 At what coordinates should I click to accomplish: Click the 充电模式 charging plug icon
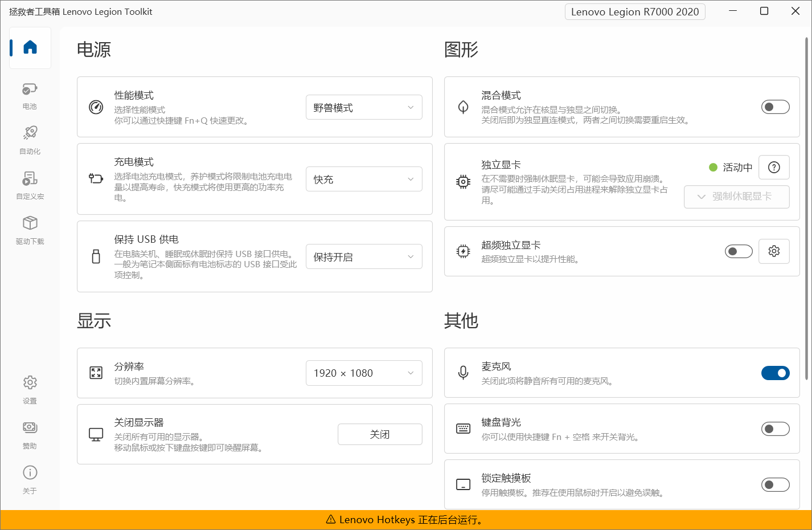coord(96,178)
